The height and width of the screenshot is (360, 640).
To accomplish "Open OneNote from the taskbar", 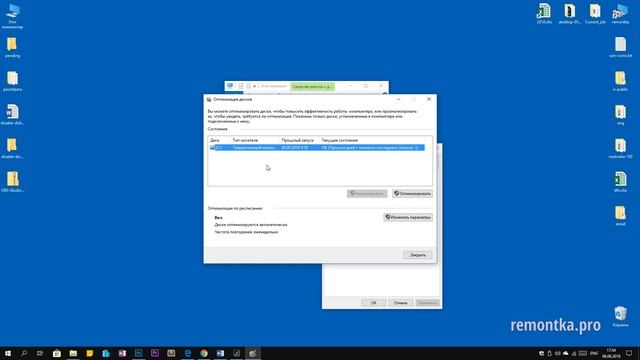I will [x=122, y=353].
